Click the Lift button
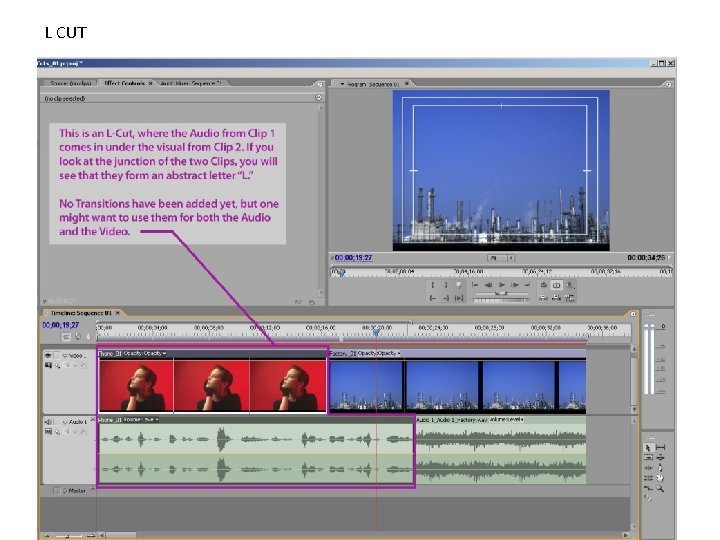 [x=543, y=298]
